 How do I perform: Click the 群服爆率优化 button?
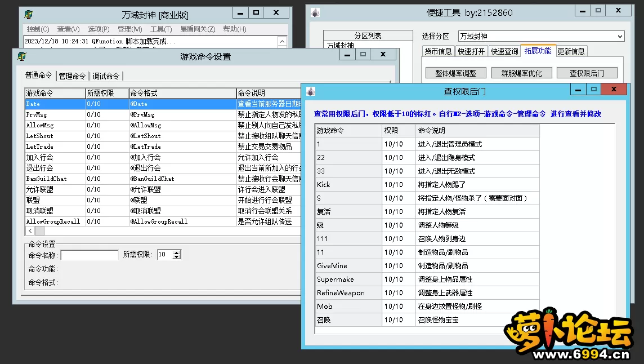[521, 73]
